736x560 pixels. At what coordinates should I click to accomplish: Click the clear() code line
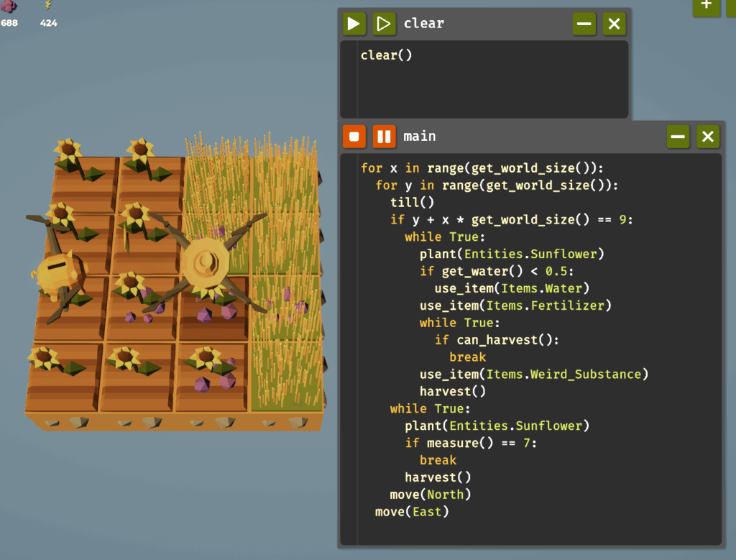point(386,55)
